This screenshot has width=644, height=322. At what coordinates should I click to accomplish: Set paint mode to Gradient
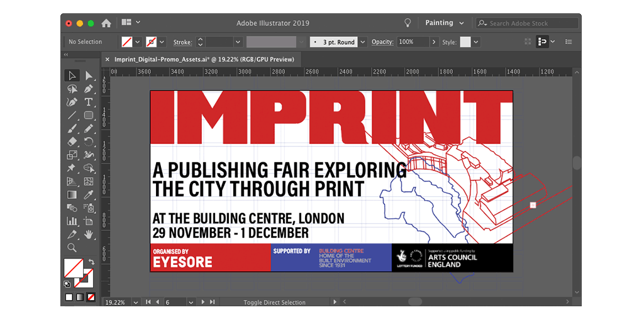80,297
